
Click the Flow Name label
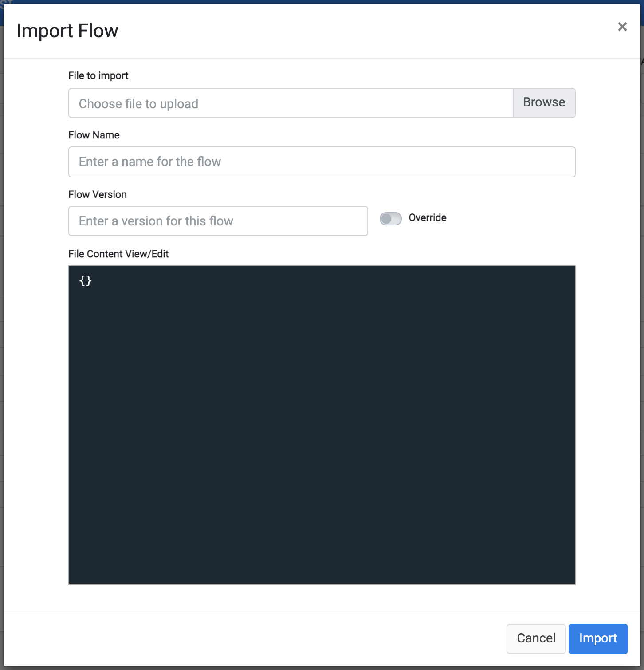click(x=94, y=135)
